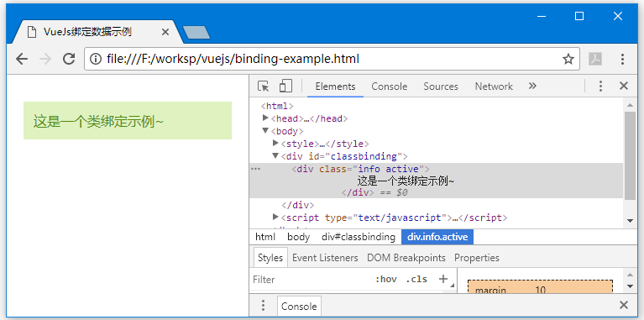Toggle the device toolbar icon
Image resolution: width=644 pixels, height=320 pixels.
(285, 87)
